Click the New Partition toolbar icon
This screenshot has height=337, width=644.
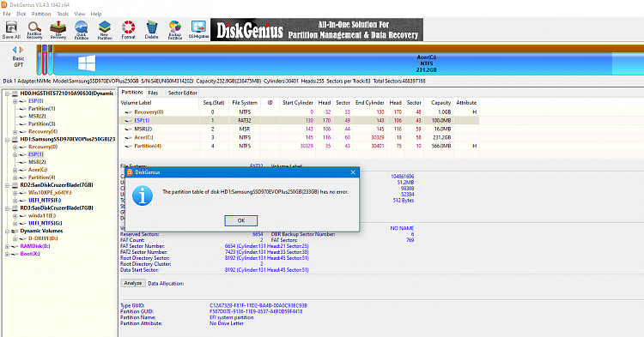click(105, 30)
